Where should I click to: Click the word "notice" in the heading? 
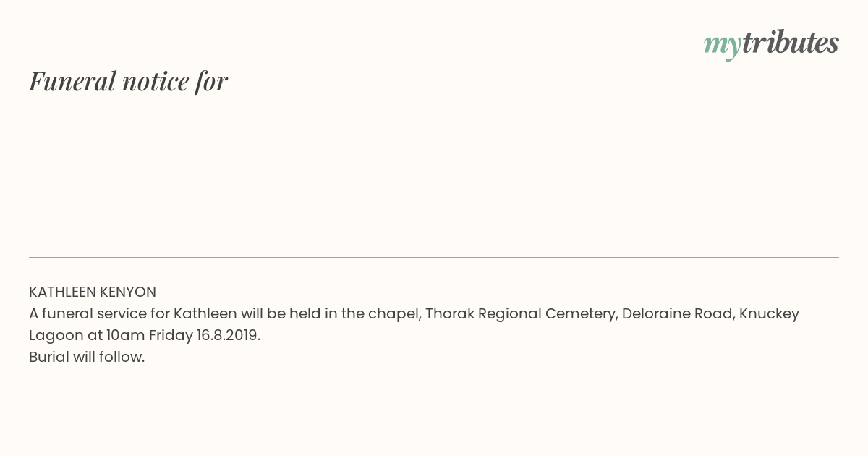(x=156, y=81)
